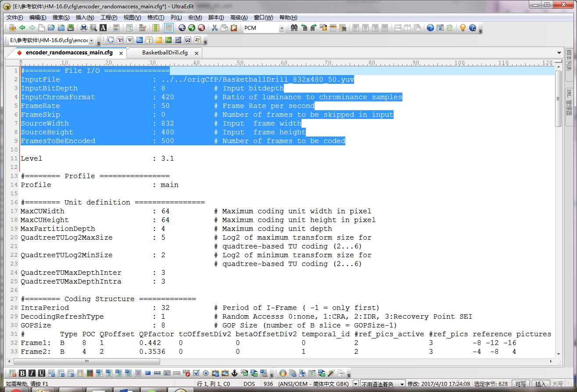Expand main toolbar overflow options arrow
Screen dimensions: 577x392
pyautogui.click(x=480, y=31)
